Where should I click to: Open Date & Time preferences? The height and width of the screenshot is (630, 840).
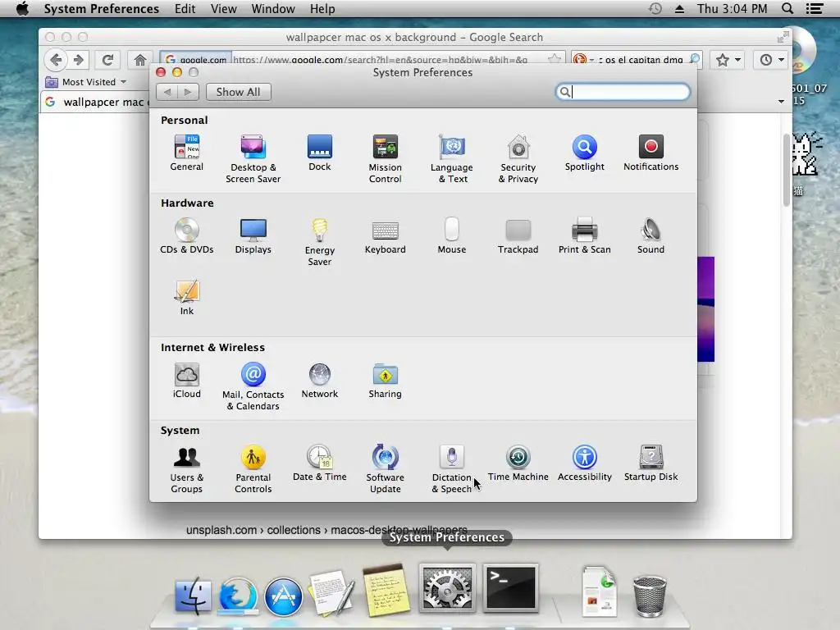(319, 463)
